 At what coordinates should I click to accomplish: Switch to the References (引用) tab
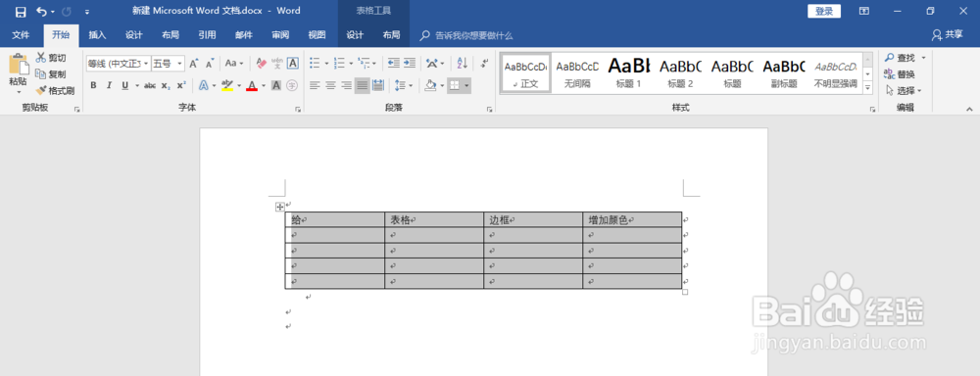tap(207, 35)
